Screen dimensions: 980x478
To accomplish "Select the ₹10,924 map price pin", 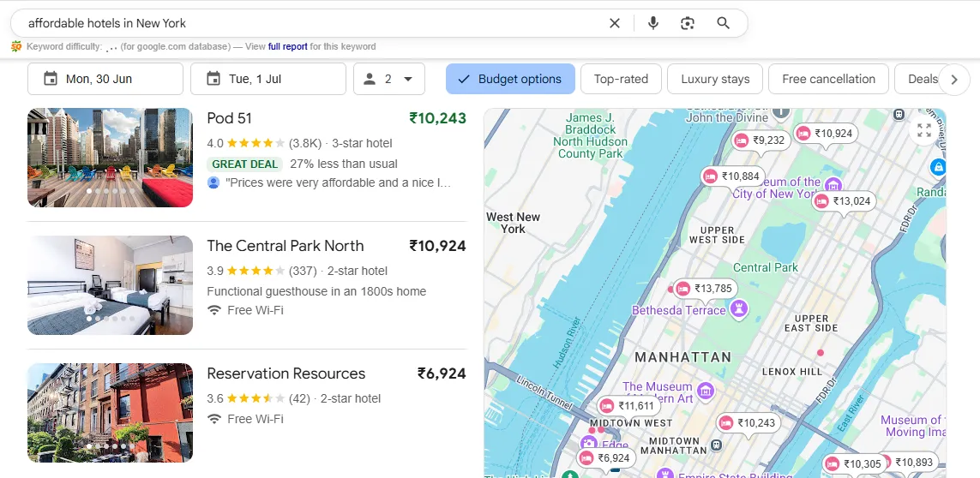I will click(826, 133).
